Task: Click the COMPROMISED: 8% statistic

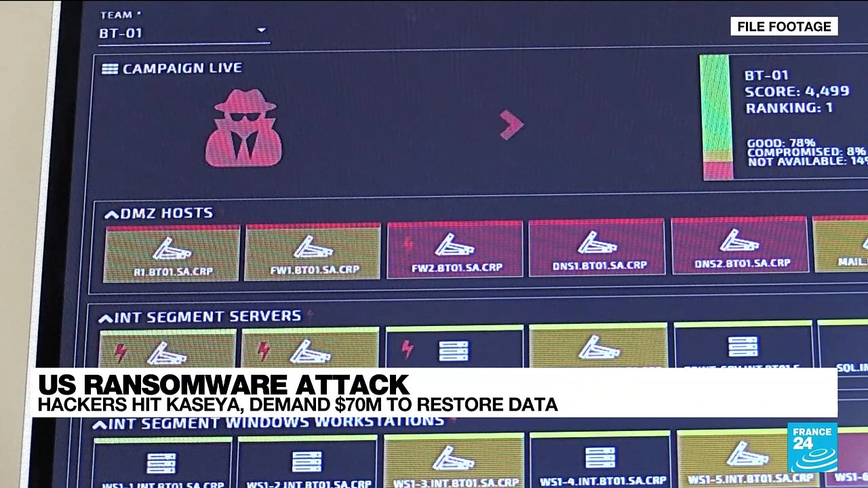Action: (807, 152)
